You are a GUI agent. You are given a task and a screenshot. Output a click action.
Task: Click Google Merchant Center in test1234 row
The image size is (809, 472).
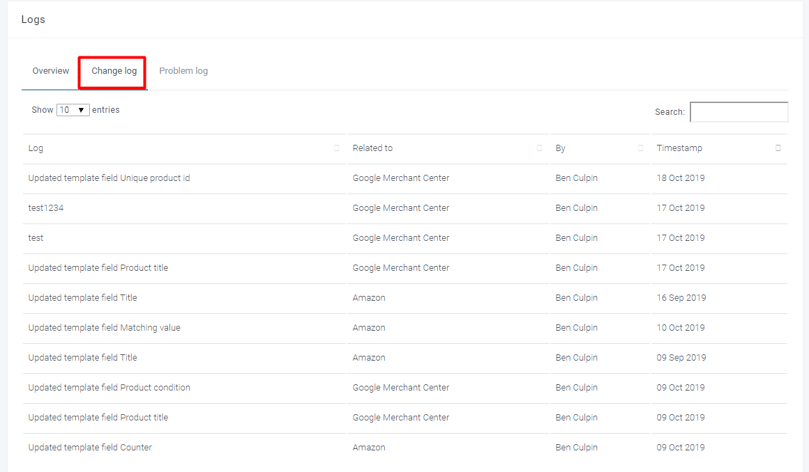[x=401, y=208]
